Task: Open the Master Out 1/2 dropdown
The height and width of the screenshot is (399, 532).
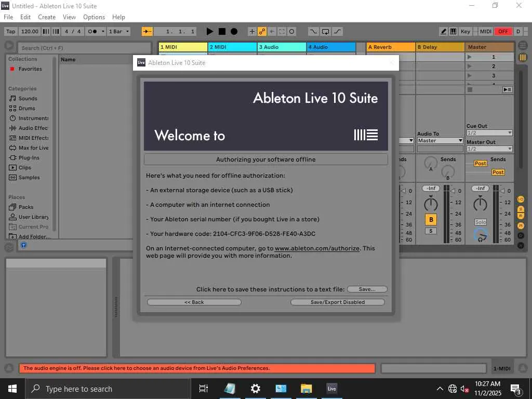Action: point(489,149)
